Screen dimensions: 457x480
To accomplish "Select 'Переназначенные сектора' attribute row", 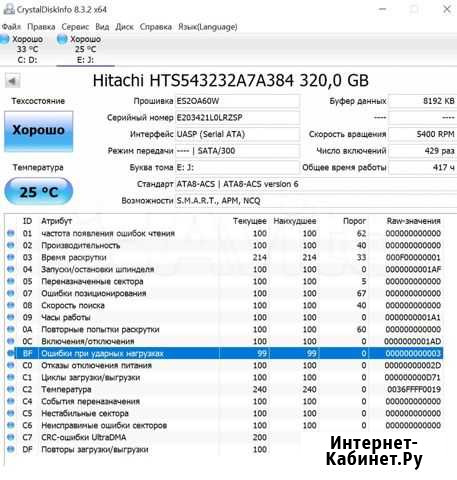I will pyautogui.click(x=224, y=281).
